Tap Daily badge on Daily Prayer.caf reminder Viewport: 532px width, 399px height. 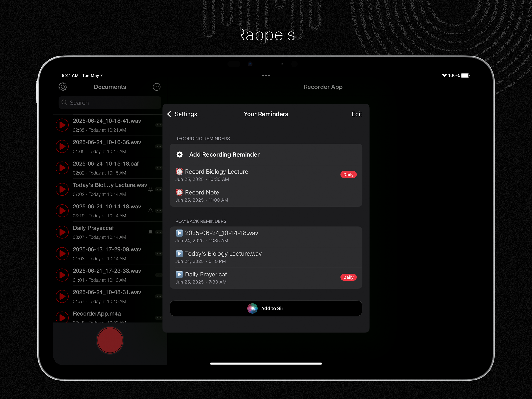point(348,277)
